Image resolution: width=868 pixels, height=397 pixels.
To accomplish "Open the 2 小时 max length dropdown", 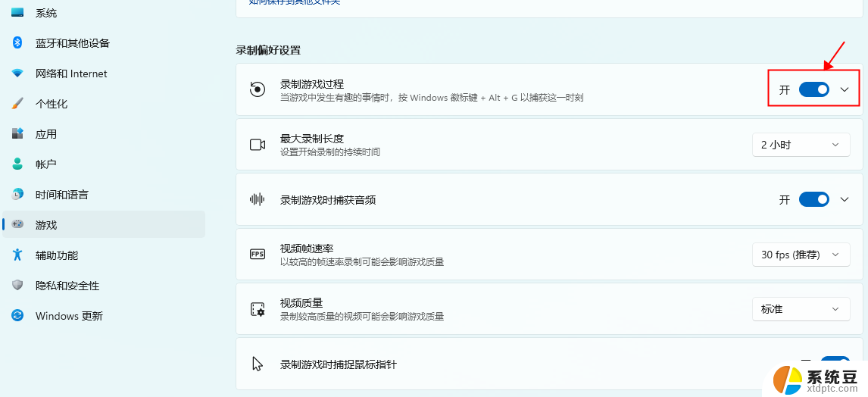I will click(801, 145).
